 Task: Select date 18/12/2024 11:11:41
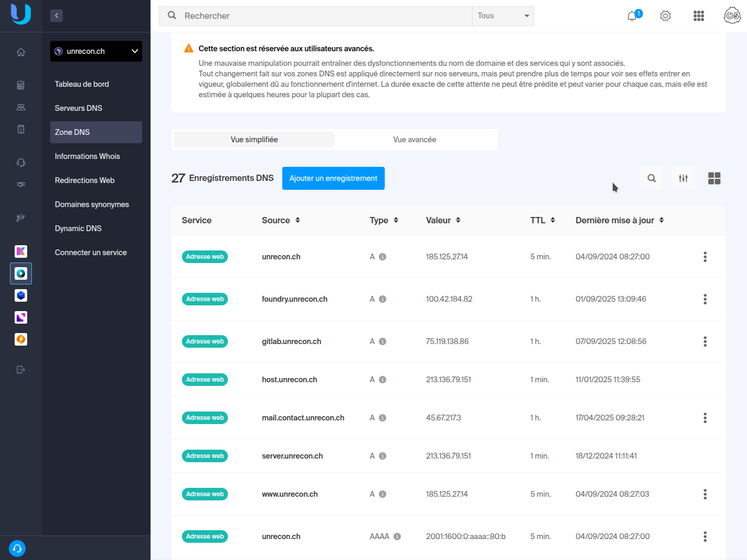point(606,456)
